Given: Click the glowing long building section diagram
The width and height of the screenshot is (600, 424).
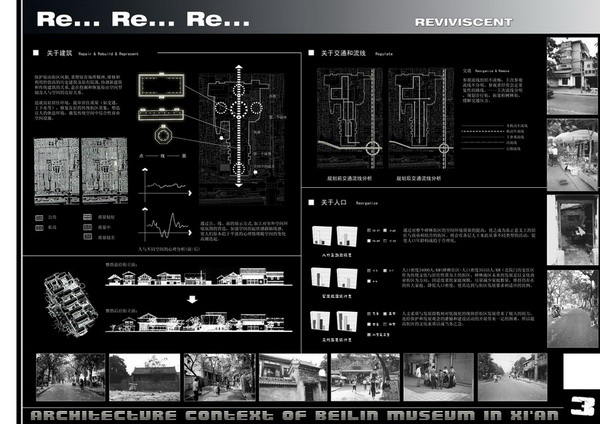Looking at the screenshot, I should point(161,114).
